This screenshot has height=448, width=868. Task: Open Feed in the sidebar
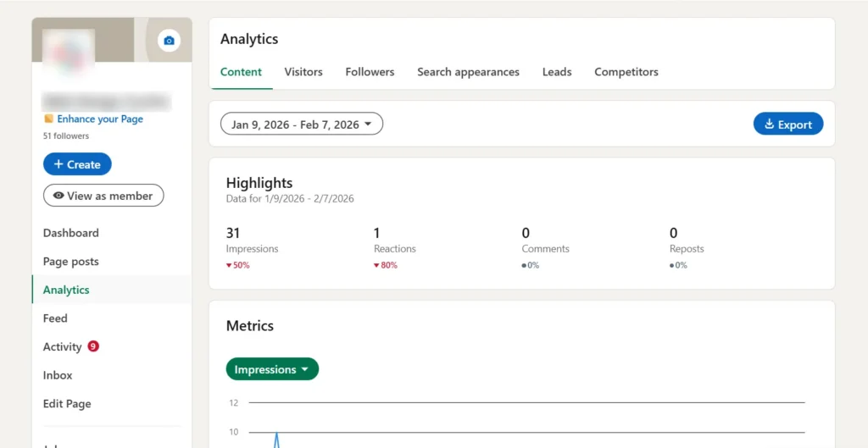pos(55,318)
